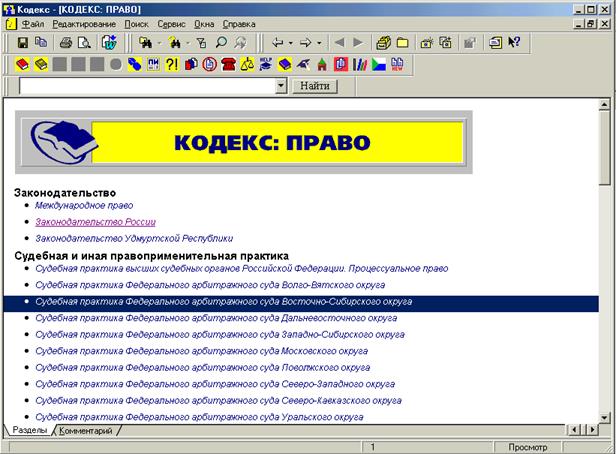Click the red circle document icon
The width and height of the screenshot is (616, 454).
coord(209,64)
